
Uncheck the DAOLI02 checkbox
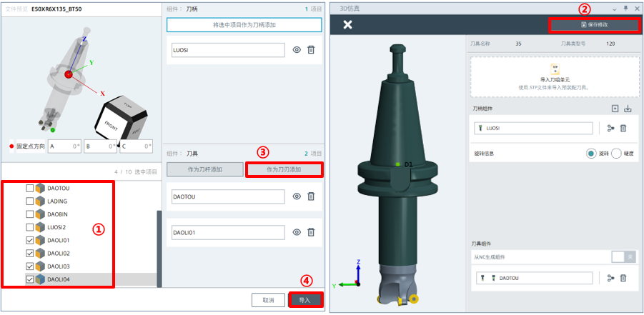[x=29, y=253]
